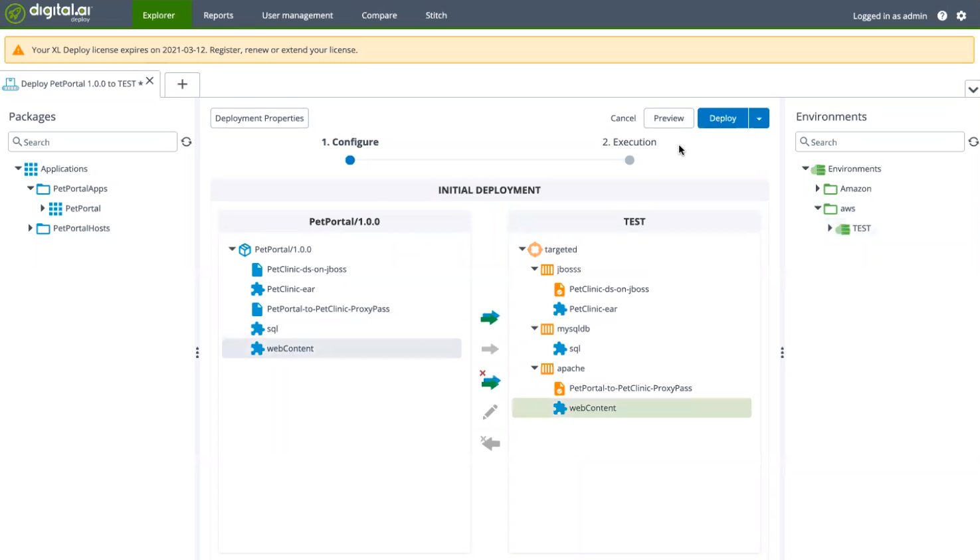
Task: Click the remove mapping back arrow icon
Action: coord(490,443)
